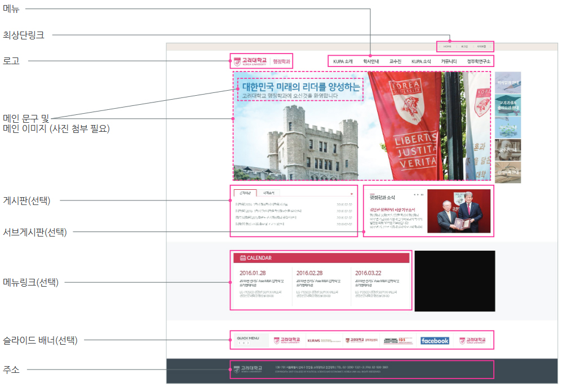Pause the Quick Menu banner slider

pyautogui.click(x=244, y=343)
